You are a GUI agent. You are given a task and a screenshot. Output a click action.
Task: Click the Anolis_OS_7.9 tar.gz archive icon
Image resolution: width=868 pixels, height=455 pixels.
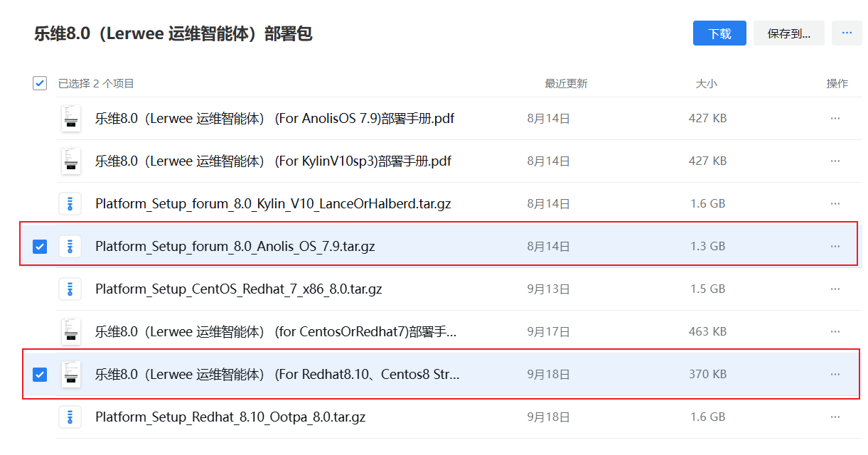[x=70, y=247]
